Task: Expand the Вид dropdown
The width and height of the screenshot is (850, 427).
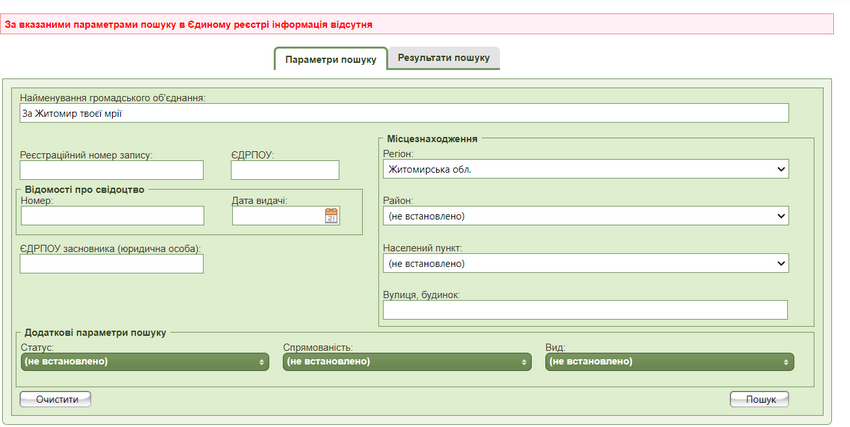Action: pos(669,361)
